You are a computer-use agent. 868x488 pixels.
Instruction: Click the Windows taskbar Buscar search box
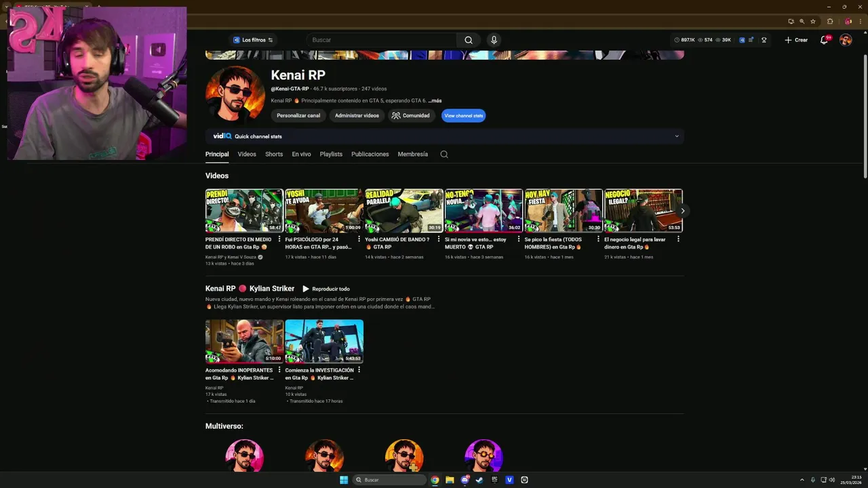pos(389,480)
